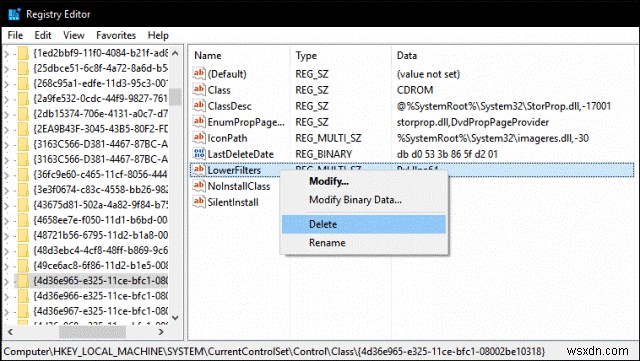Click folder icon of {1ed2bbf9-11f0-4084 key
640x361 pixels.
(23, 53)
